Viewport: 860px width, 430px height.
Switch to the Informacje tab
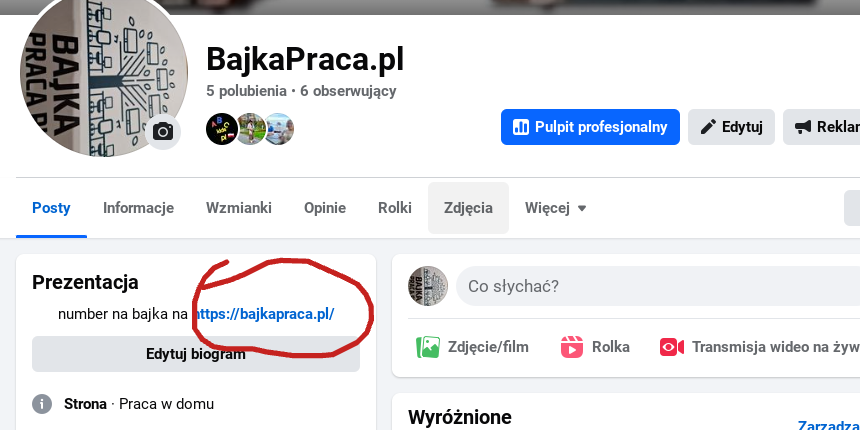coord(138,208)
